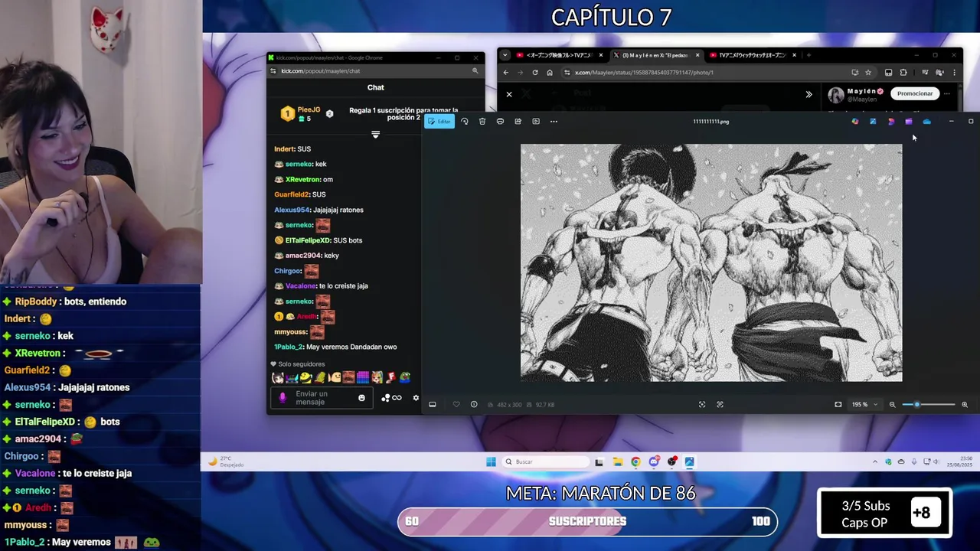Rotate the image in Photos viewer
The height and width of the screenshot is (551, 980).
click(464, 121)
